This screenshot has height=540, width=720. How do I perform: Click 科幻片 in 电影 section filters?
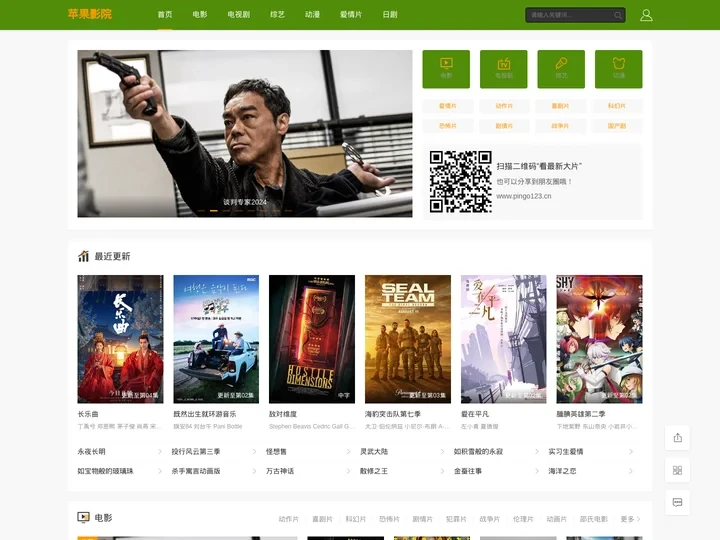355,519
